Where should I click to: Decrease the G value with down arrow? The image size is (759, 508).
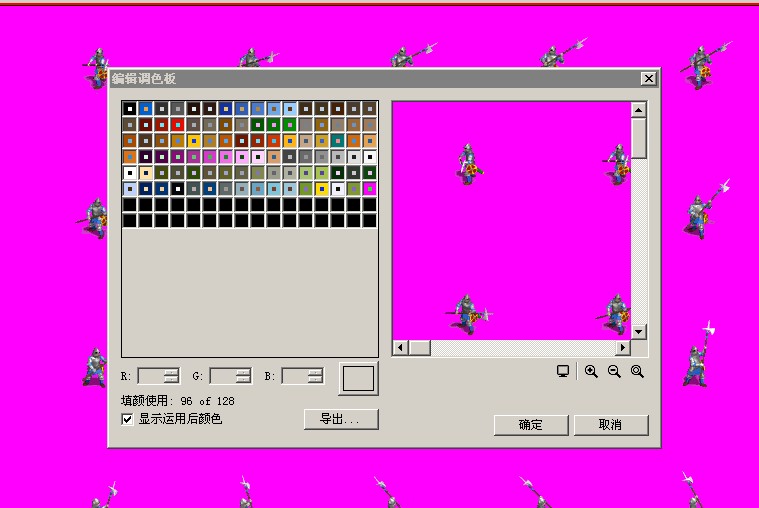pos(243,380)
